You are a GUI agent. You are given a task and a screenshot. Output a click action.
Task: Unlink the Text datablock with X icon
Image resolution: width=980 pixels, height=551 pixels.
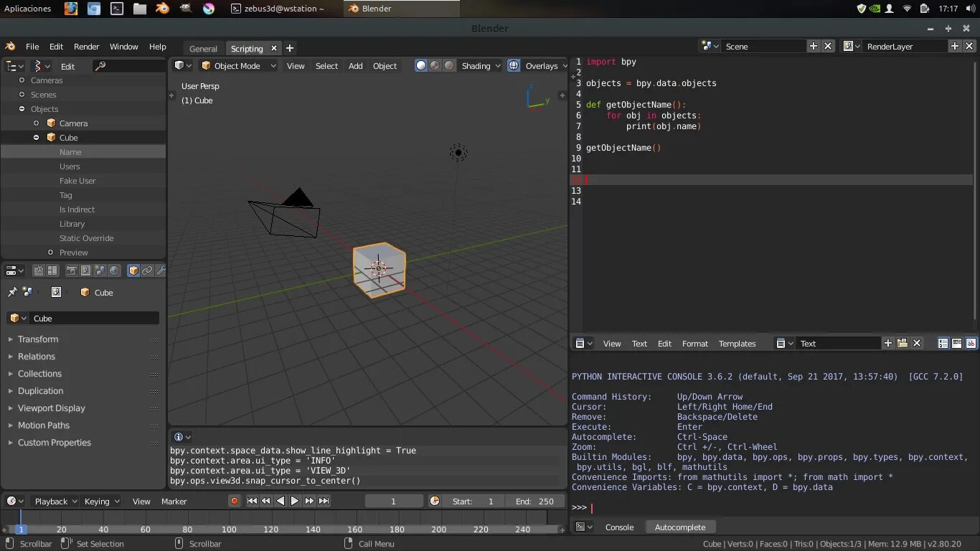[917, 344]
